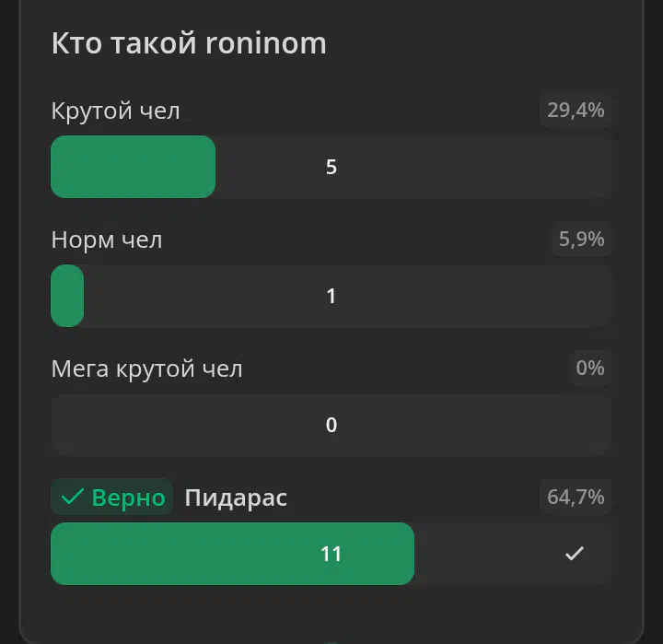Click the last answer option text label
Screen dimensions: 663x644
coord(236,498)
